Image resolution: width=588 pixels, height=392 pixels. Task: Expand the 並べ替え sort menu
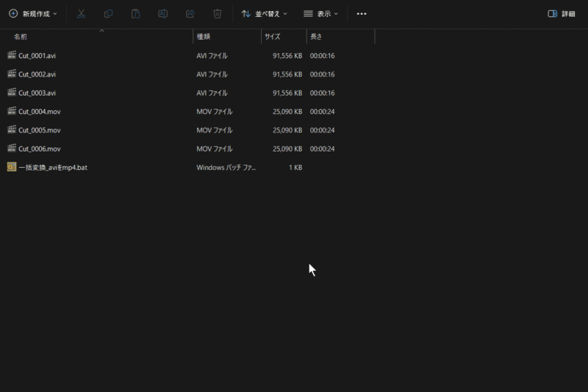tap(264, 14)
